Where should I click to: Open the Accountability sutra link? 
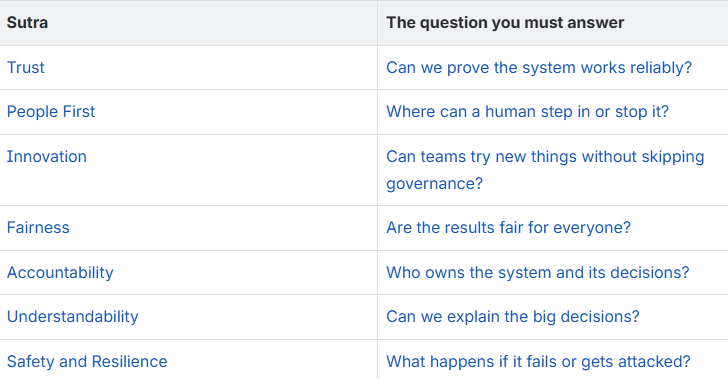click(x=60, y=273)
